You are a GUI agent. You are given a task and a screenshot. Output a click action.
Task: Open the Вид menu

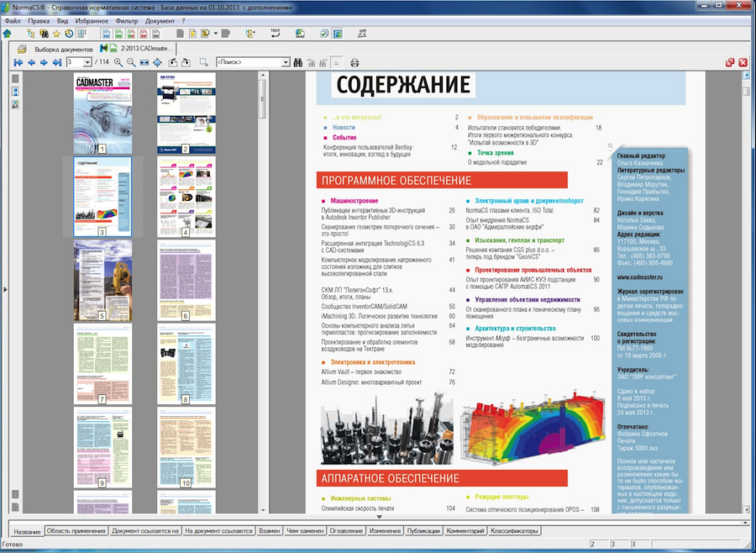point(62,21)
